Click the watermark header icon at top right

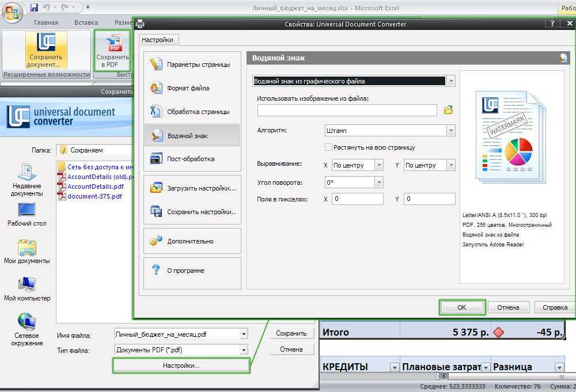(563, 58)
